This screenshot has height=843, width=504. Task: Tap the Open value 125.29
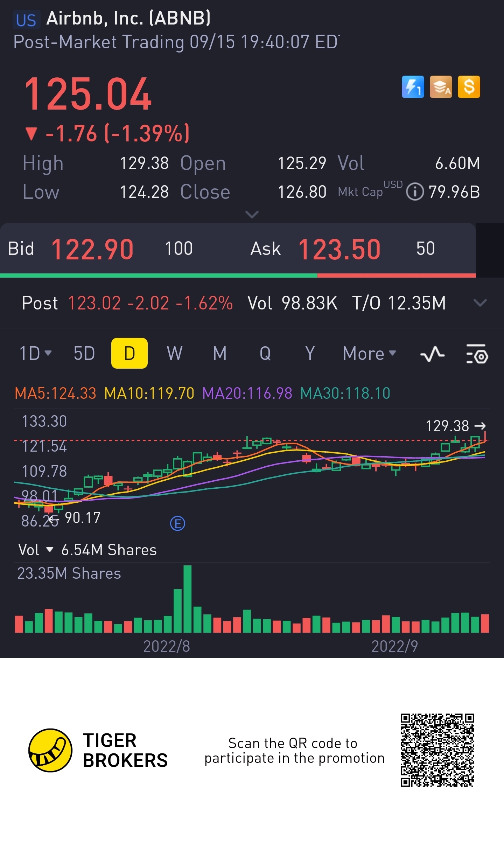point(302,163)
